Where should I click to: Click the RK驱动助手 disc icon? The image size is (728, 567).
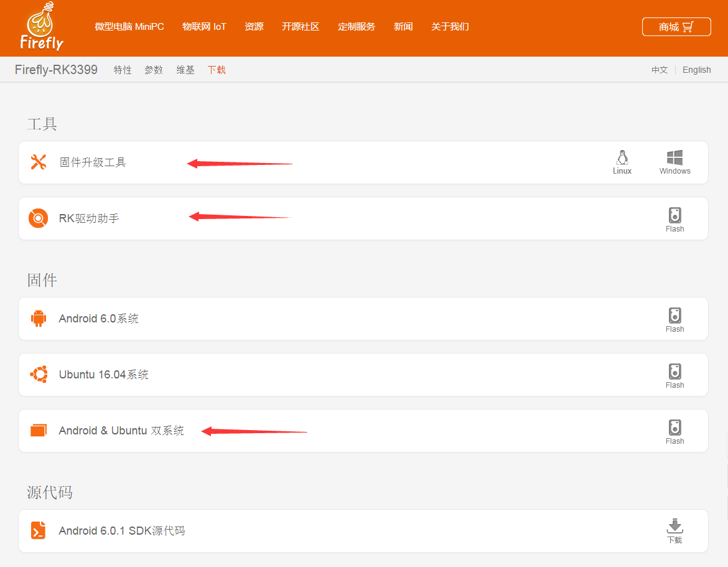[x=39, y=218]
